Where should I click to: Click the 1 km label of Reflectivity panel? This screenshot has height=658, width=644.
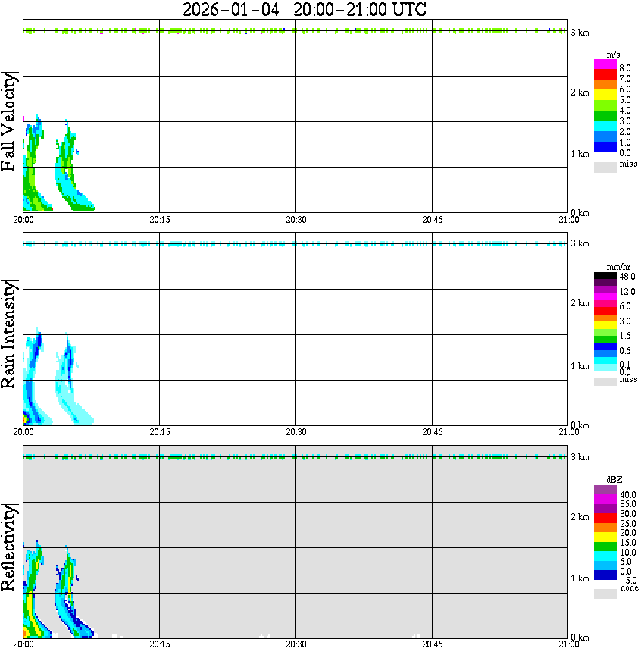pos(580,578)
